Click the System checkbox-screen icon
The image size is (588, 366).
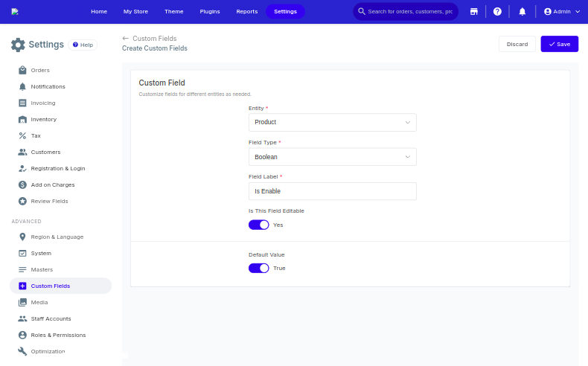tap(22, 253)
